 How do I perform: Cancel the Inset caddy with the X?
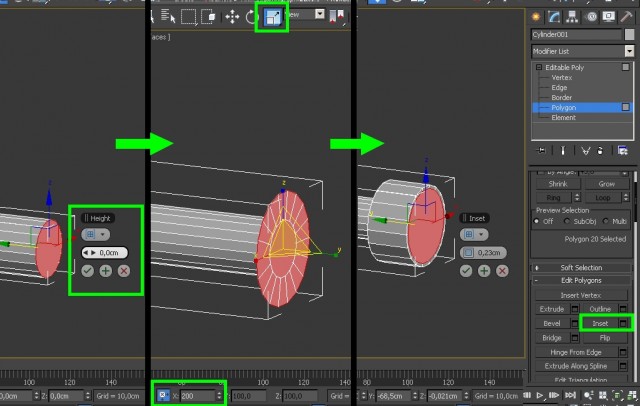pyautogui.click(x=502, y=271)
